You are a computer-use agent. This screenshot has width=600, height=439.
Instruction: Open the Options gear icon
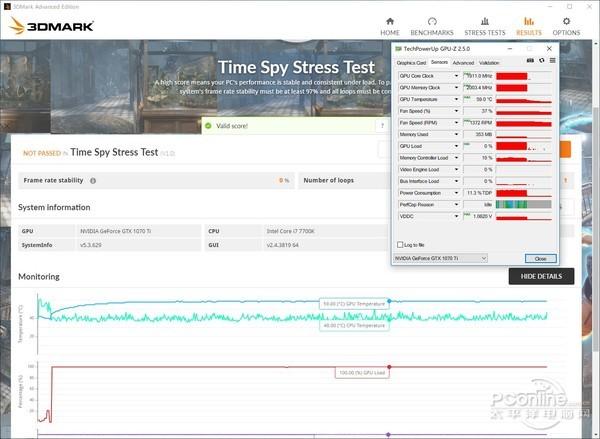pos(566,21)
